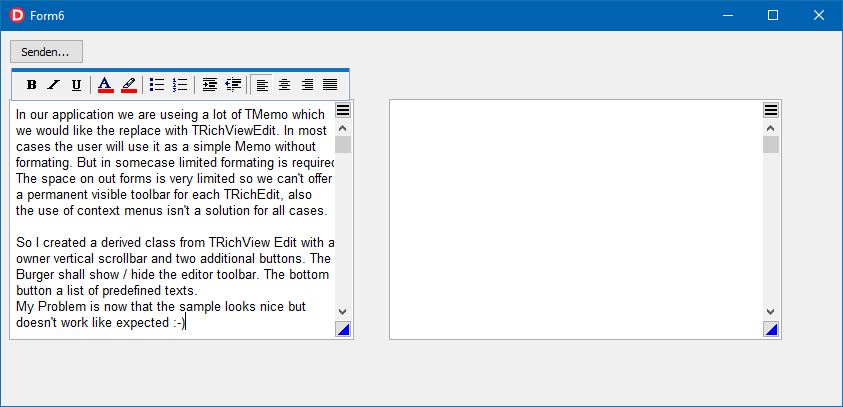Click the left editor's scroll down arrow
Image resolution: width=843 pixels, height=407 pixels.
point(343,312)
